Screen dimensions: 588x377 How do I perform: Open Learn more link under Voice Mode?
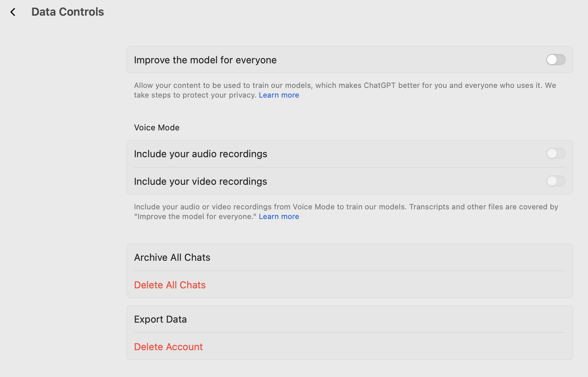279,216
